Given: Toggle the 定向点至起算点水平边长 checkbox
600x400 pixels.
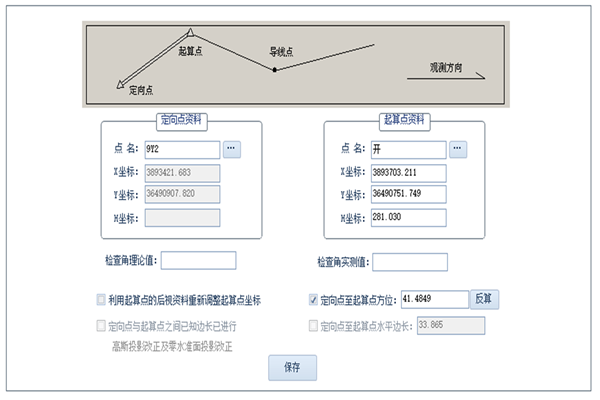Looking at the screenshot, I should tap(314, 325).
